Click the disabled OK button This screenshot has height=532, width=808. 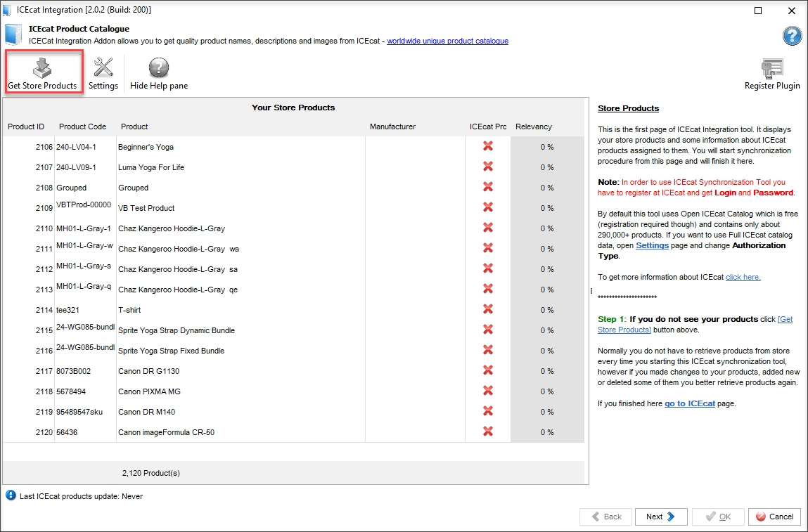point(718,517)
